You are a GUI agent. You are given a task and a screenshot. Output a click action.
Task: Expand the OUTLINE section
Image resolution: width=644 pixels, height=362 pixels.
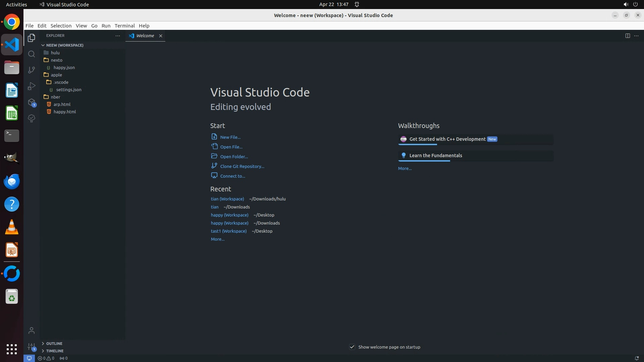[x=54, y=344]
